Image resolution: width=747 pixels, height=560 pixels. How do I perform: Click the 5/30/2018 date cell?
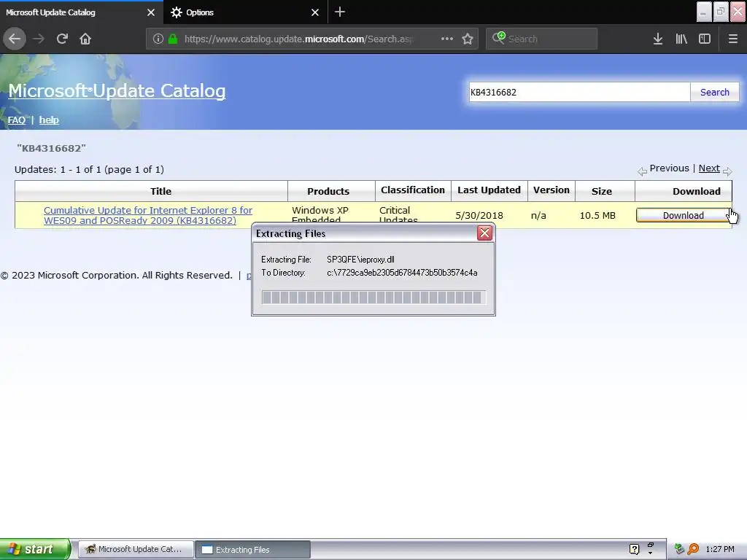point(479,215)
